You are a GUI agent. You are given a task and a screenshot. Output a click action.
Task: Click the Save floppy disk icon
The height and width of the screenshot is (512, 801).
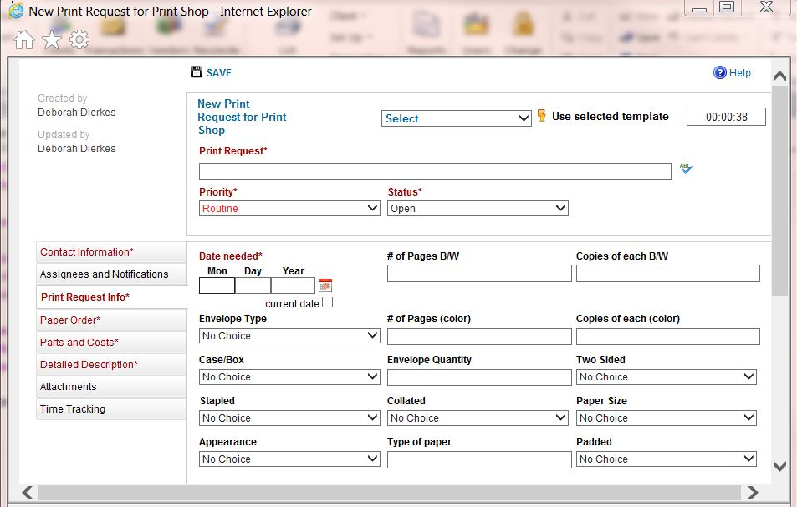pyautogui.click(x=194, y=73)
